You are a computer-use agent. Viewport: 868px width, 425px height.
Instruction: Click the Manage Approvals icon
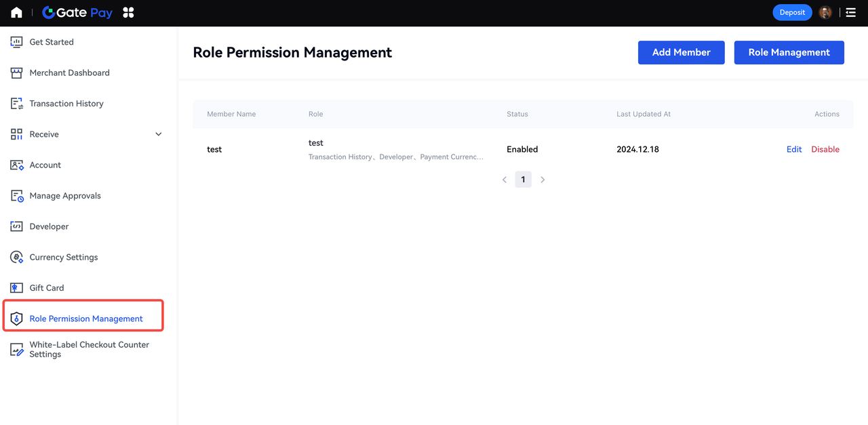click(x=17, y=196)
